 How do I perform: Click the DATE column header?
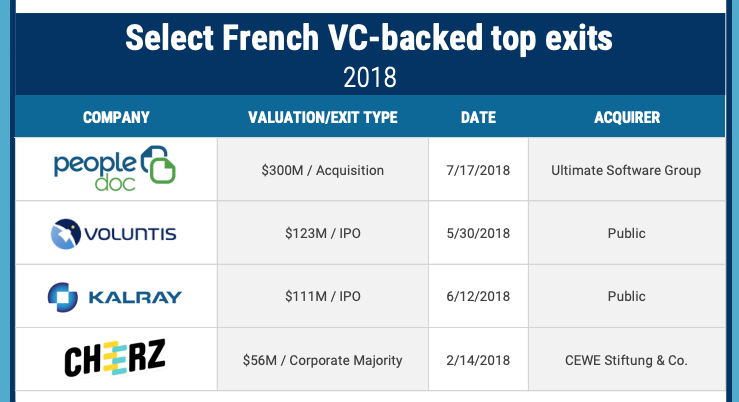point(478,117)
